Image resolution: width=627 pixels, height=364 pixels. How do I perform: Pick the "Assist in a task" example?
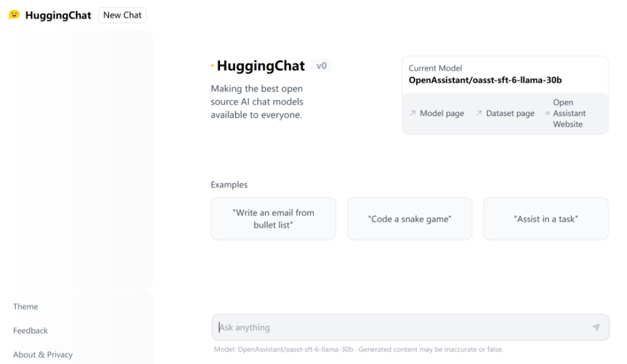click(x=546, y=219)
